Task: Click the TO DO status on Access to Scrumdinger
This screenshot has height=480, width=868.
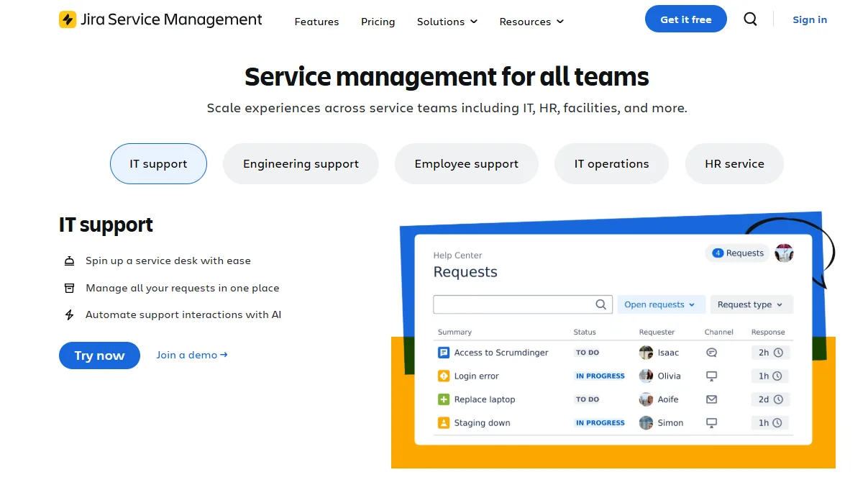Action: pos(588,353)
